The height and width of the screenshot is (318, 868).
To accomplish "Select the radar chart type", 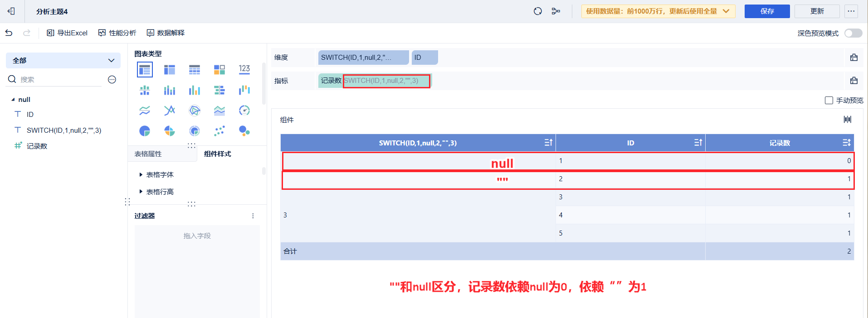I will (x=195, y=111).
